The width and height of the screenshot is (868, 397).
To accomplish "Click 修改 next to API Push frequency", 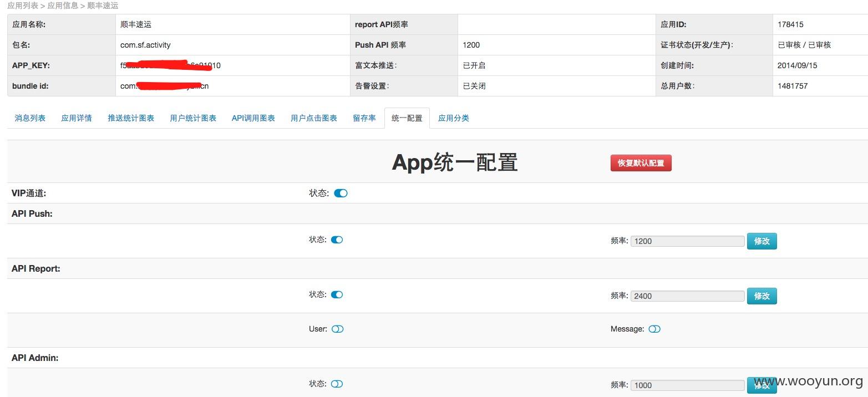I will (762, 241).
